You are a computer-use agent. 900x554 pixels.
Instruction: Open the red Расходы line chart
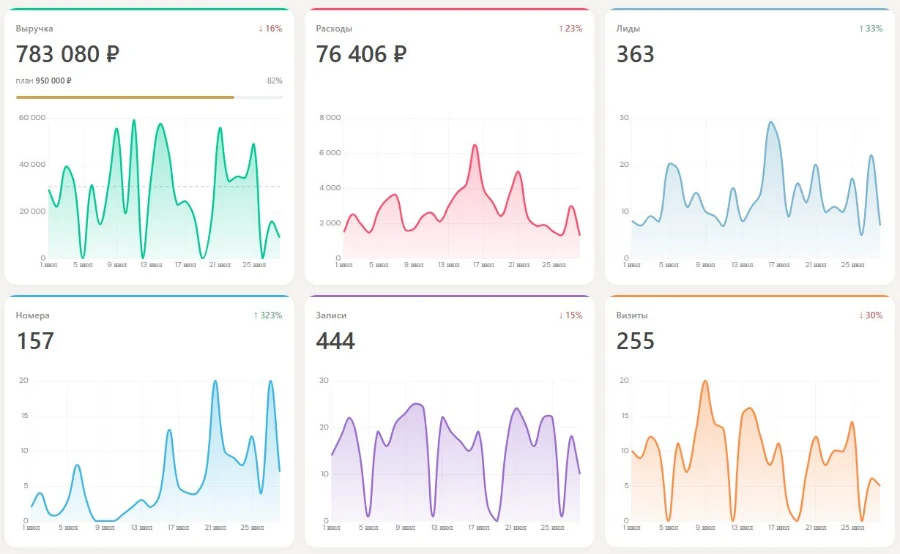(462, 201)
